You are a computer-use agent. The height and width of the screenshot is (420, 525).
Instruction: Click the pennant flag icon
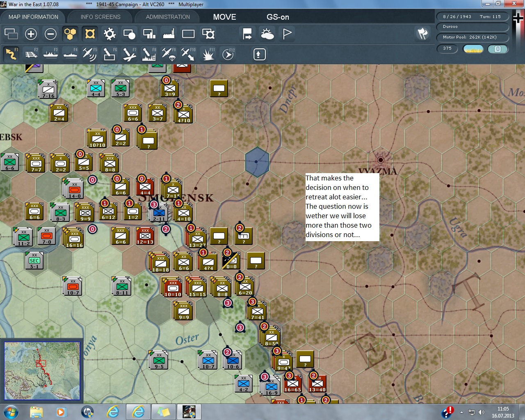(287, 34)
